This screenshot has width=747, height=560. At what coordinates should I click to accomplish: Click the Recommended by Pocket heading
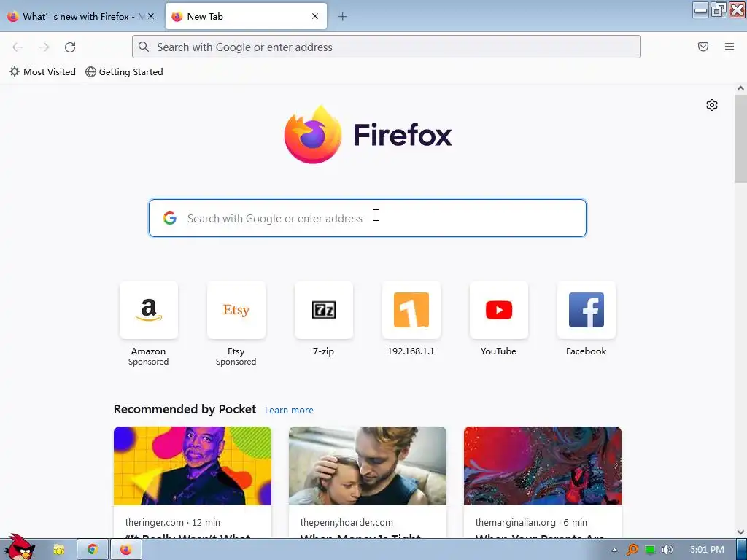[185, 410]
